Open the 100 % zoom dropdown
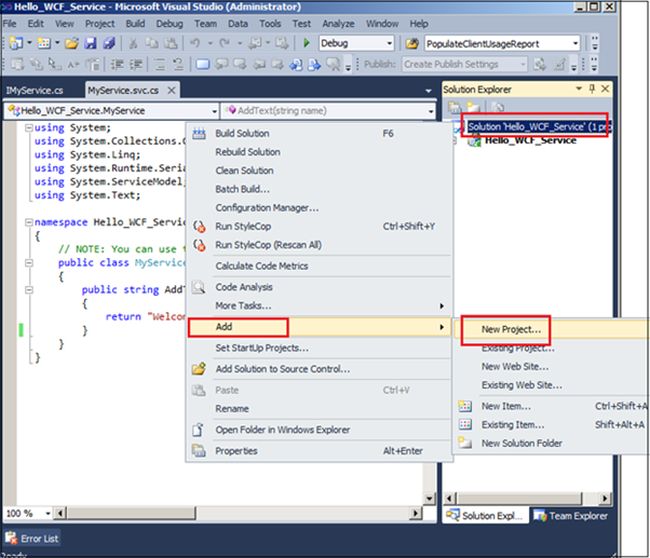This screenshot has height=558, width=650. (48, 513)
